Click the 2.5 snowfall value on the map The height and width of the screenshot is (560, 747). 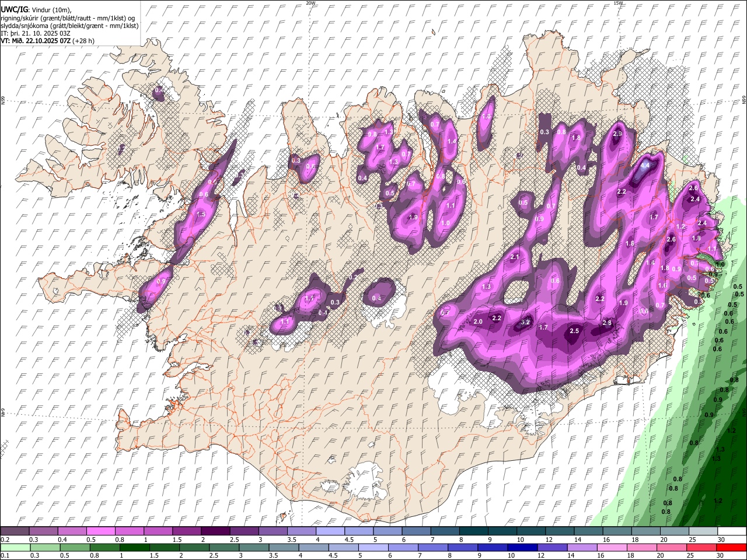tap(574, 331)
